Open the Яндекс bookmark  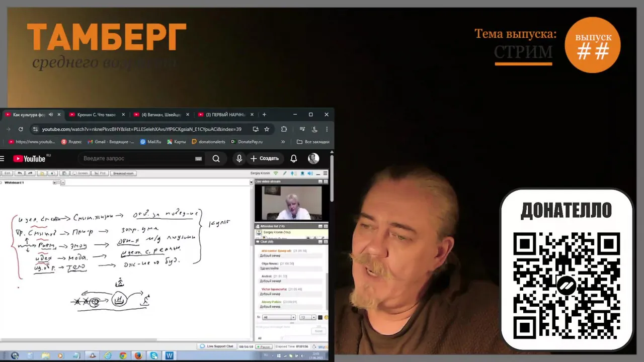[x=71, y=142]
